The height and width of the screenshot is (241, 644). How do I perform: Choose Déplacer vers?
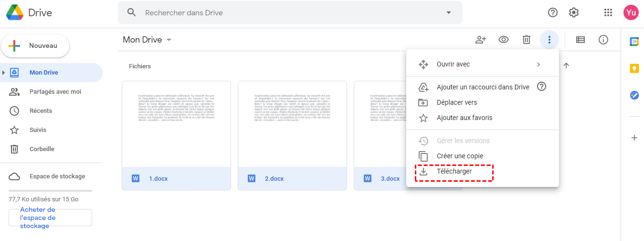483,102
